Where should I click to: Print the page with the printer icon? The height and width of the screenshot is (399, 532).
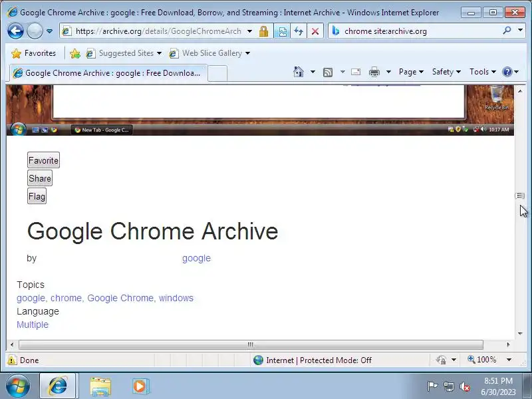click(x=374, y=72)
